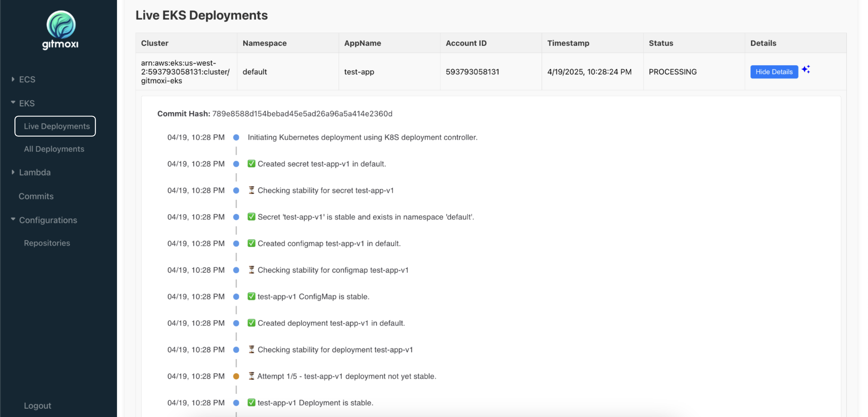Collapse the EKS sidebar section
The height and width of the screenshot is (417, 868).
pos(13,103)
